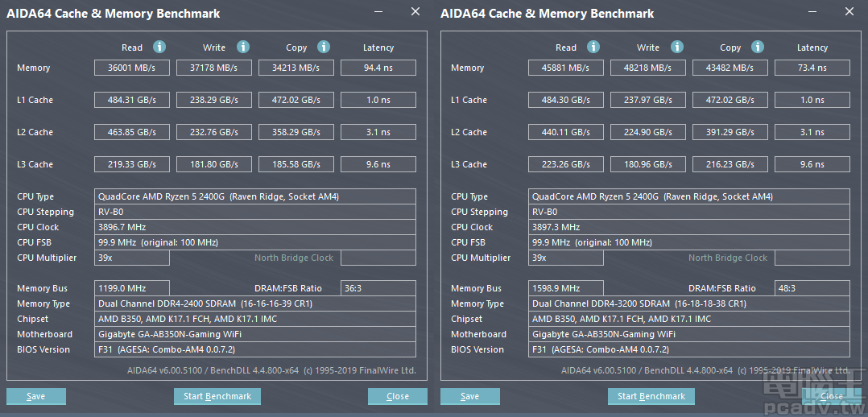Viewport: 868px width, 417px height.
Task: Click L3 Cache Read 219.33 GB/s
Action: pyautogui.click(x=132, y=164)
